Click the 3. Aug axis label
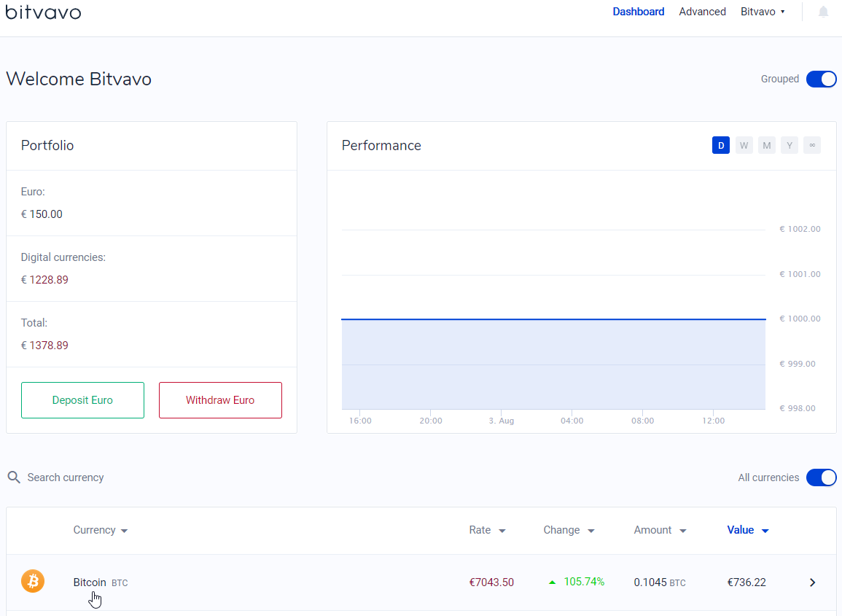The height and width of the screenshot is (616, 842). [x=501, y=421]
